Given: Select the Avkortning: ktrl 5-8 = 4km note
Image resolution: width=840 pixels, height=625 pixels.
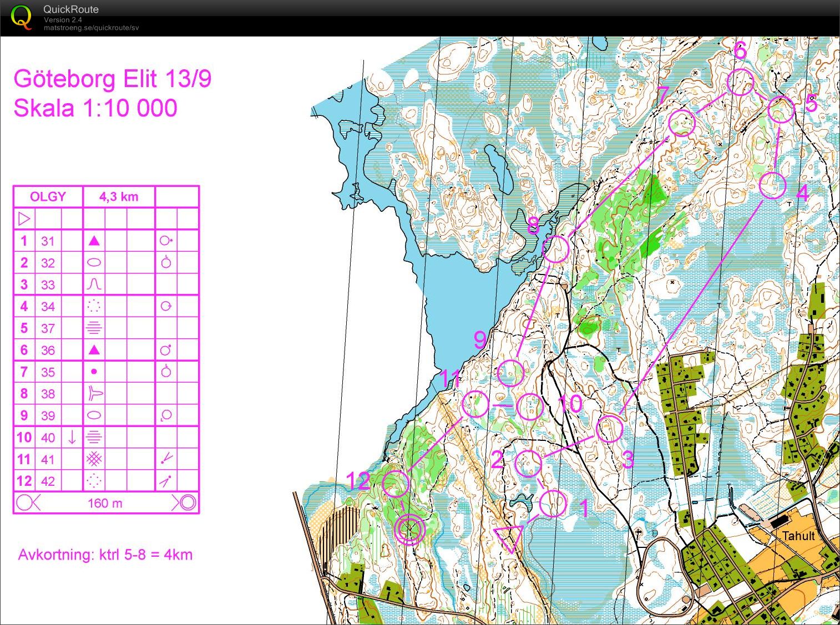Looking at the screenshot, I should (x=105, y=555).
